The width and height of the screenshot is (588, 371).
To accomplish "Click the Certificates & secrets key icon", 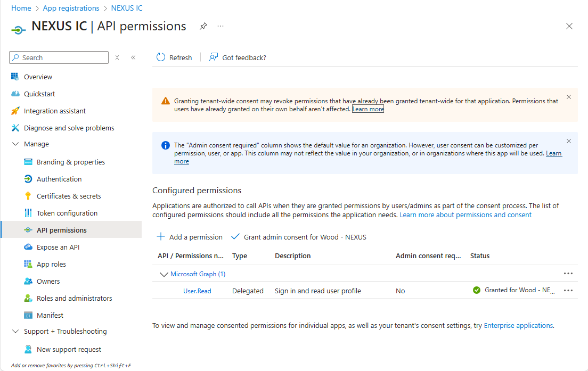I will tap(28, 196).
